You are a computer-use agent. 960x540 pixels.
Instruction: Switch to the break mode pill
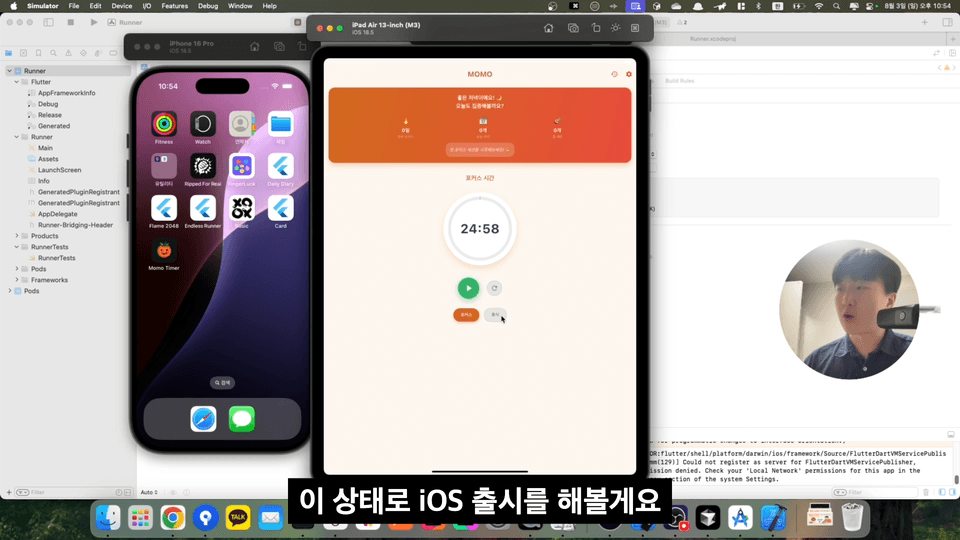pyautogui.click(x=495, y=315)
